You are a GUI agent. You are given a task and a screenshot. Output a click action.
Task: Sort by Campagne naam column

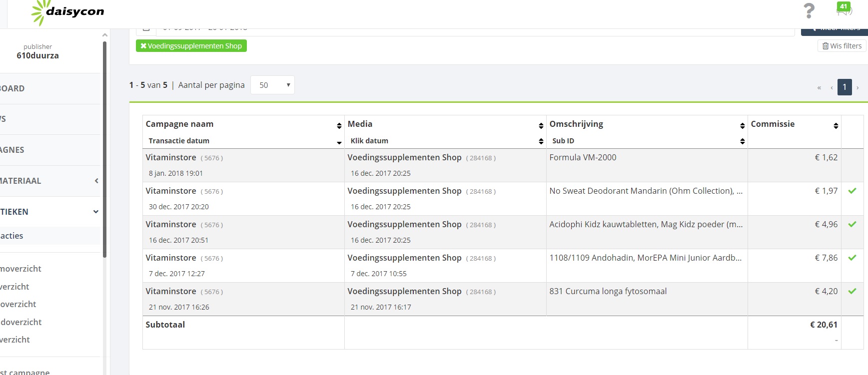pos(339,125)
